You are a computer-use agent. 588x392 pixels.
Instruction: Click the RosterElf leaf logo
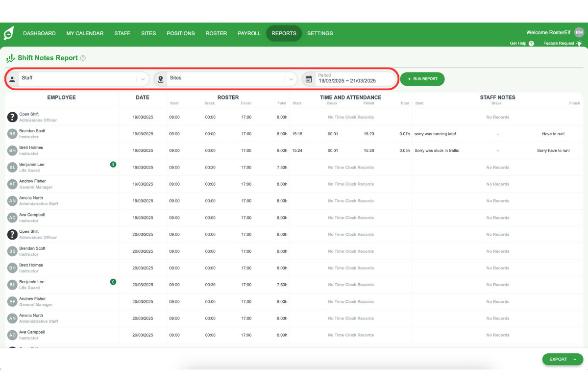pos(8,33)
